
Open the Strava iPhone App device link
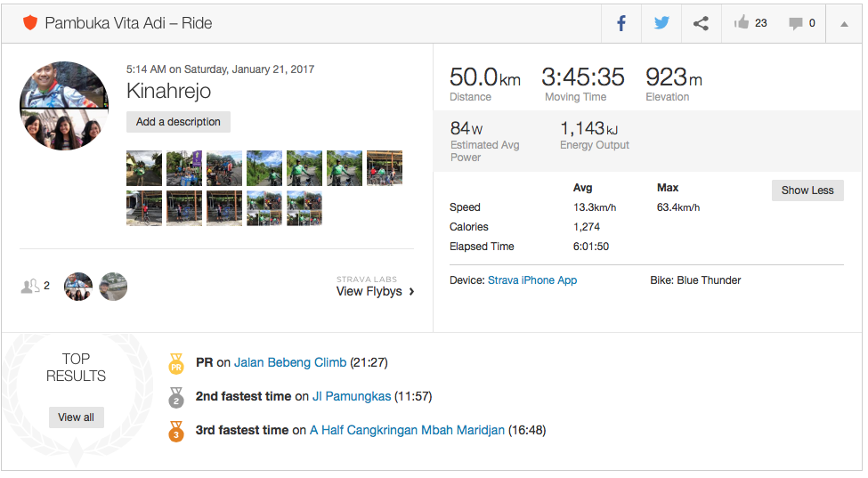pyautogui.click(x=532, y=280)
